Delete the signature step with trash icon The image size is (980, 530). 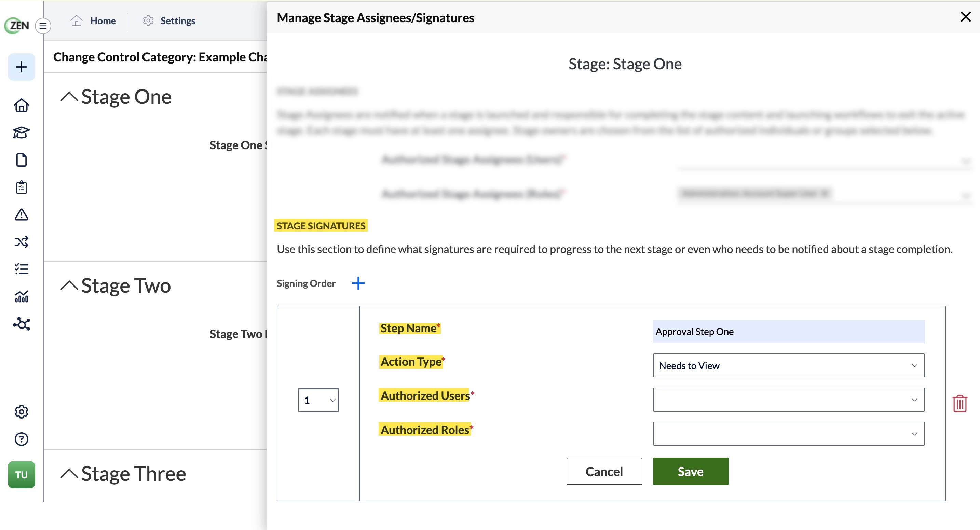point(960,403)
